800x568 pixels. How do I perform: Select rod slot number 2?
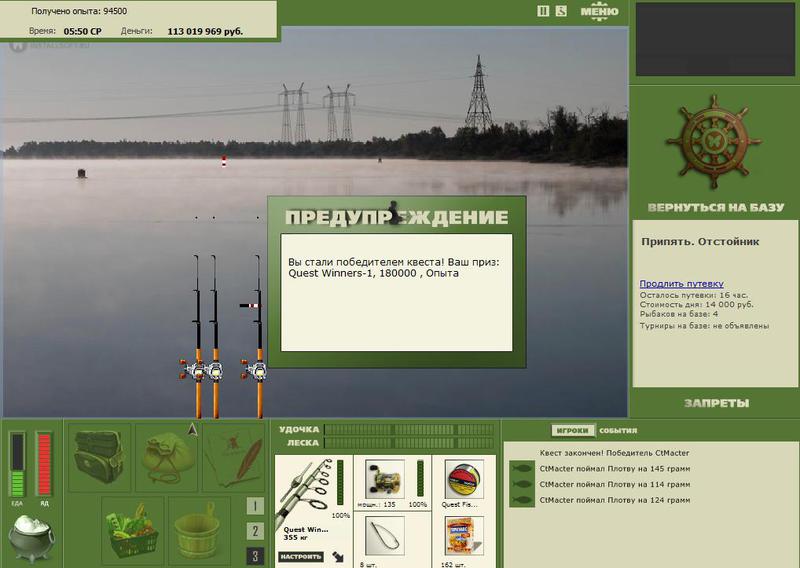pyautogui.click(x=255, y=531)
